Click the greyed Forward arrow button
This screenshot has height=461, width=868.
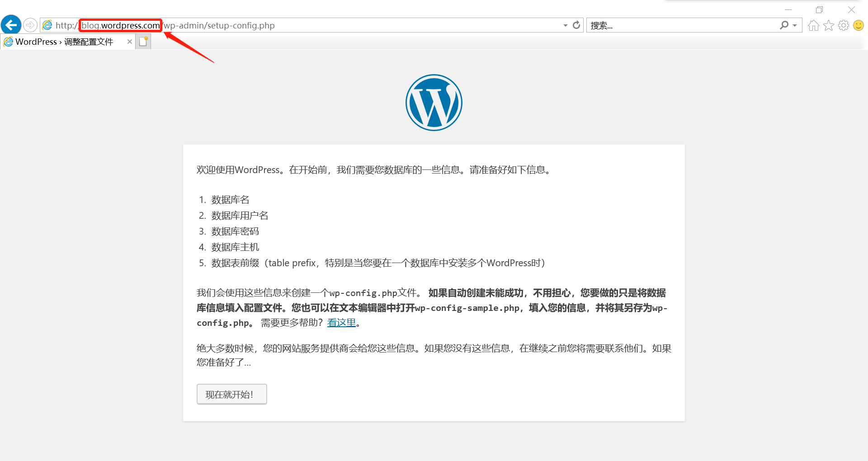coord(30,25)
